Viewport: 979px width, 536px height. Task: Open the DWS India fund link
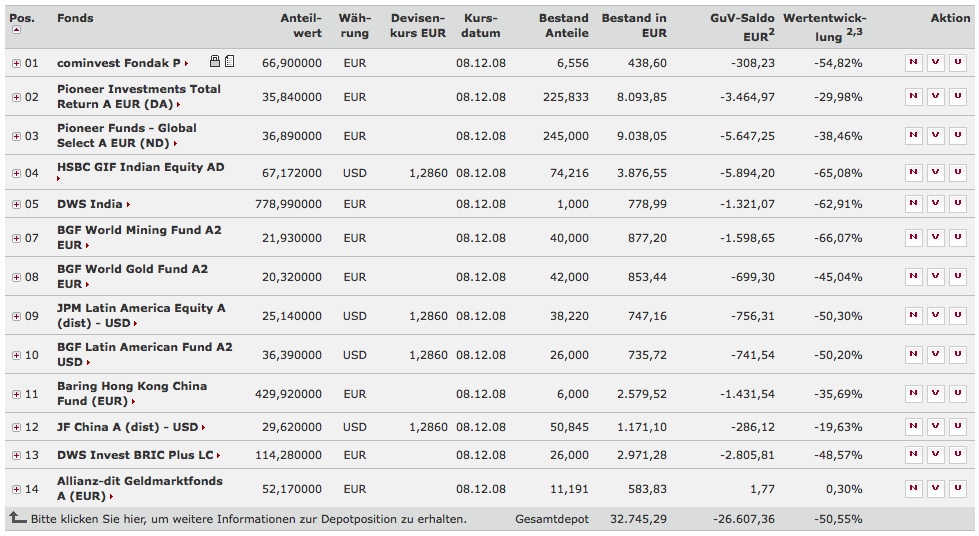pos(90,204)
